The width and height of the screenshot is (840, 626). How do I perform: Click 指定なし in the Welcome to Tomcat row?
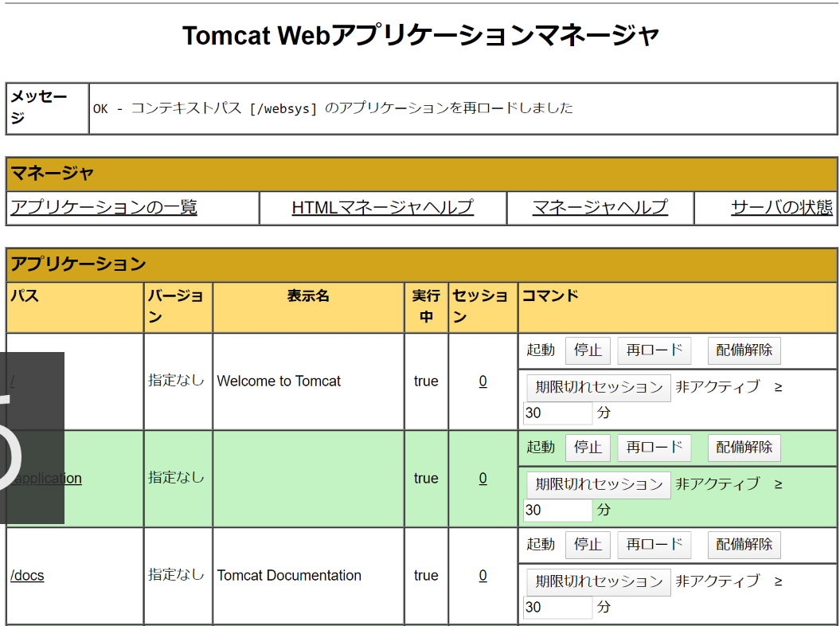pyautogui.click(x=176, y=381)
